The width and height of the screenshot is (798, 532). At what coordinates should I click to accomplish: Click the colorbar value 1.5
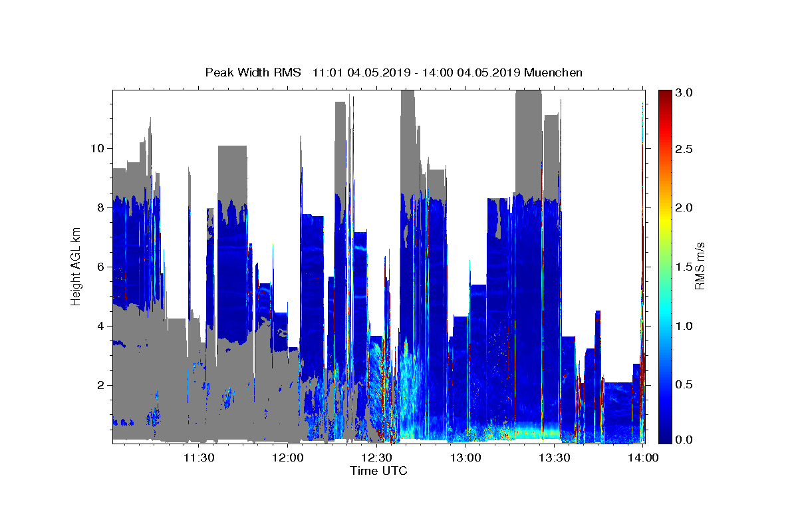click(684, 267)
